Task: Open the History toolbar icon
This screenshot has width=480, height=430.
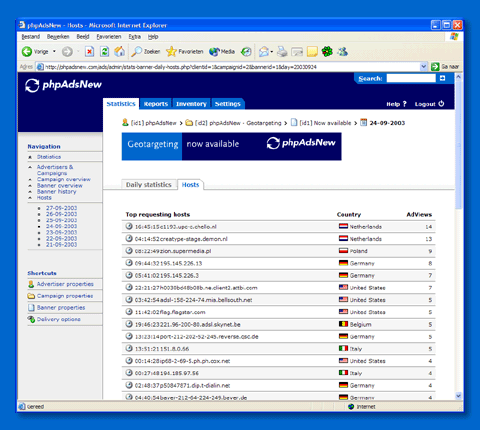Action: [246, 52]
